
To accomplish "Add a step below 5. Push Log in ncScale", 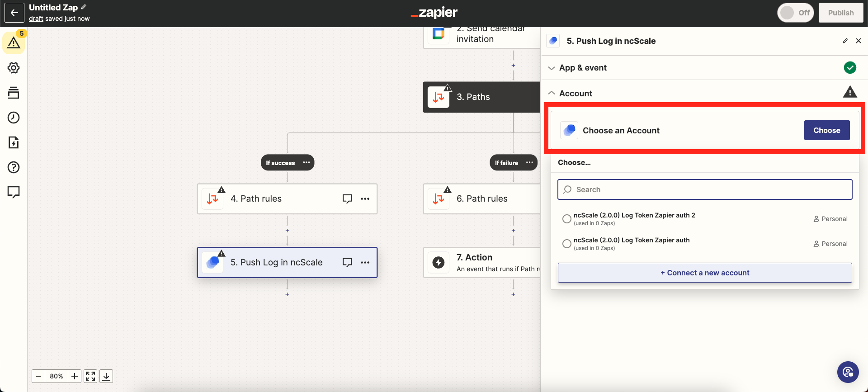I will point(287,294).
